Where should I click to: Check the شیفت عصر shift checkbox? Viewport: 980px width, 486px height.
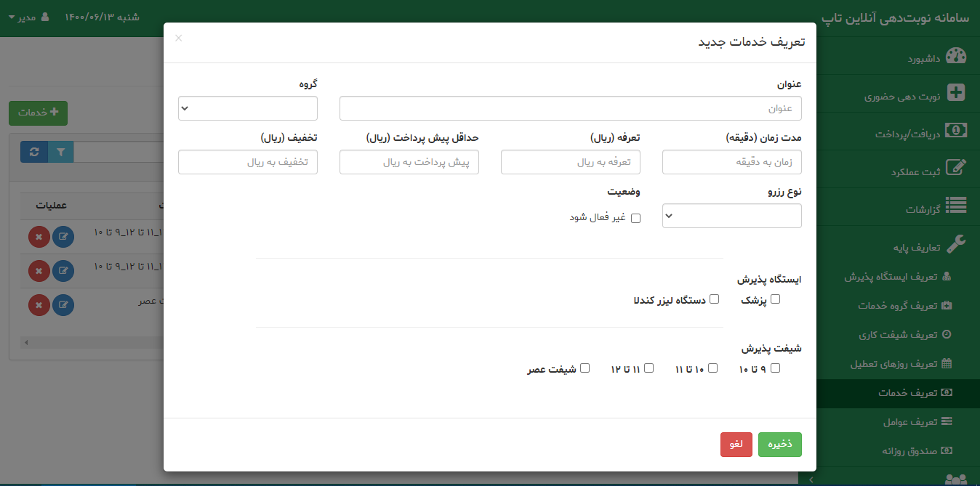pos(585,368)
